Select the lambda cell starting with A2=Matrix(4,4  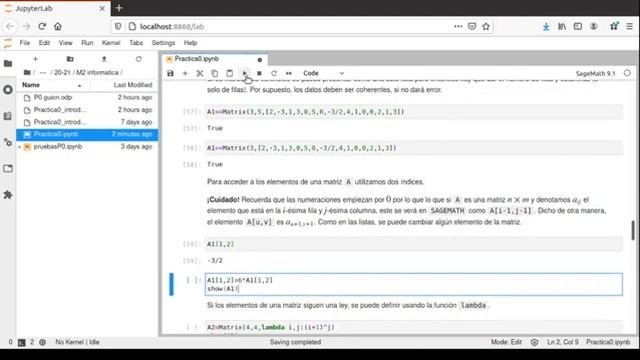click(414, 327)
